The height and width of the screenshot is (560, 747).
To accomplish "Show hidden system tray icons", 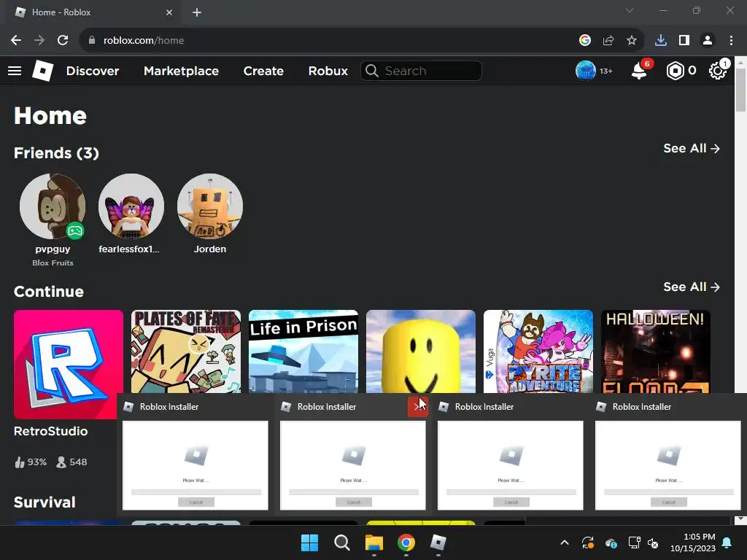I will pyautogui.click(x=565, y=542).
